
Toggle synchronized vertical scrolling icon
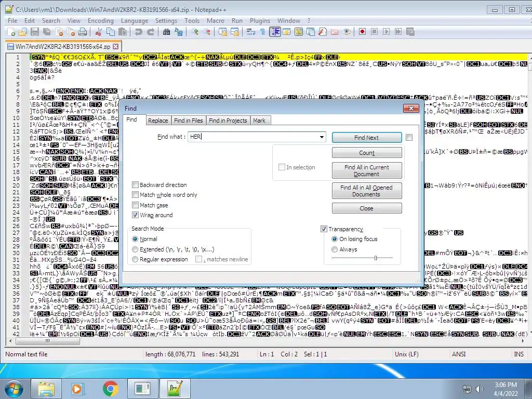click(222, 32)
